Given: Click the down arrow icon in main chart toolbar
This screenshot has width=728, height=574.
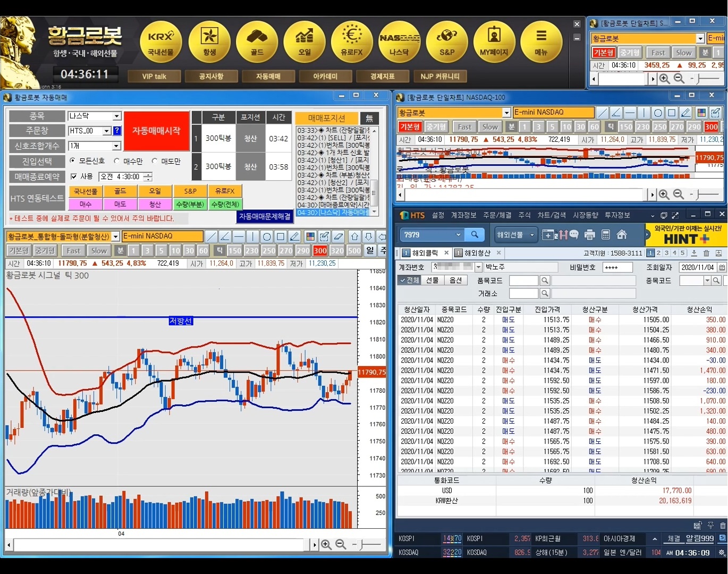Looking at the screenshot, I should pos(369,237).
